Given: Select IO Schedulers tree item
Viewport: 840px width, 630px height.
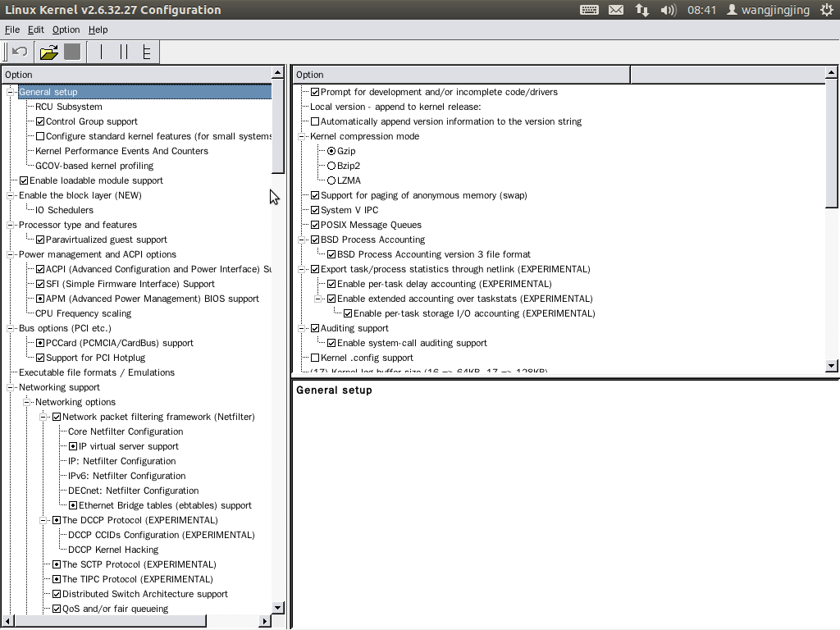Looking at the screenshot, I should (64, 210).
